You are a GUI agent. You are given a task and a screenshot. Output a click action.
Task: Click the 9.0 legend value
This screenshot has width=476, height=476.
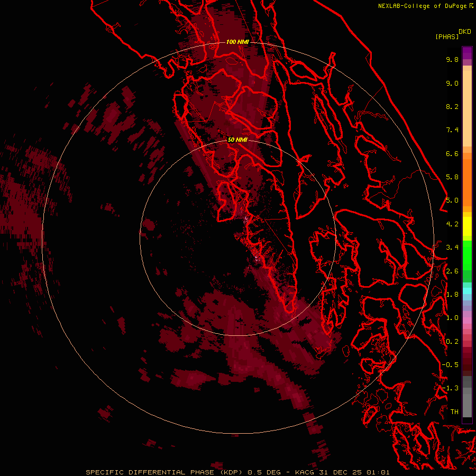452,83
